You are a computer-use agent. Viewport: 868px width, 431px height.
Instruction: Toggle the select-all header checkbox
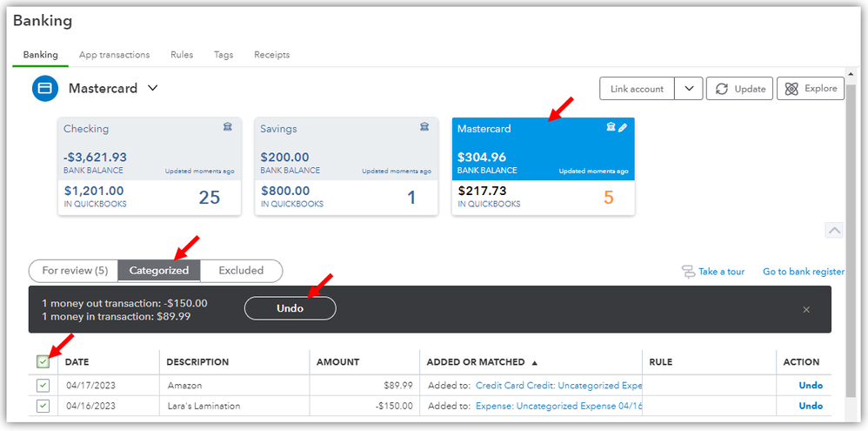click(x=43, y=362)
